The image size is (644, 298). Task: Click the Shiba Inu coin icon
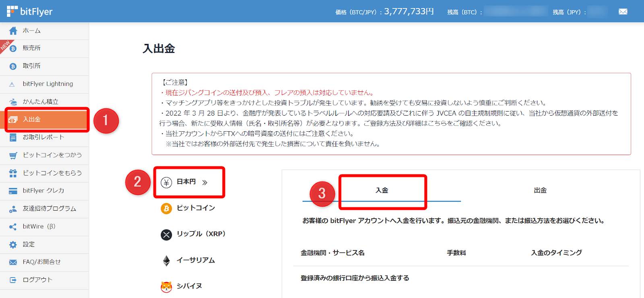(x=166, y=286)
